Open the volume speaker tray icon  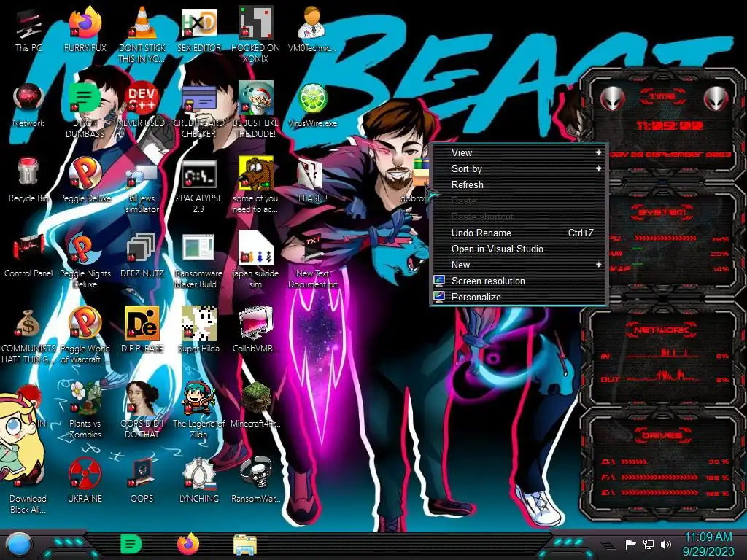tap(666, 544)
